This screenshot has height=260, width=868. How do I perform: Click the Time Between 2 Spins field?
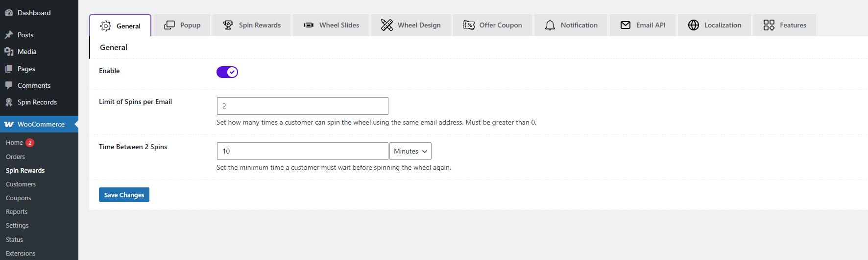coord(303,151)
